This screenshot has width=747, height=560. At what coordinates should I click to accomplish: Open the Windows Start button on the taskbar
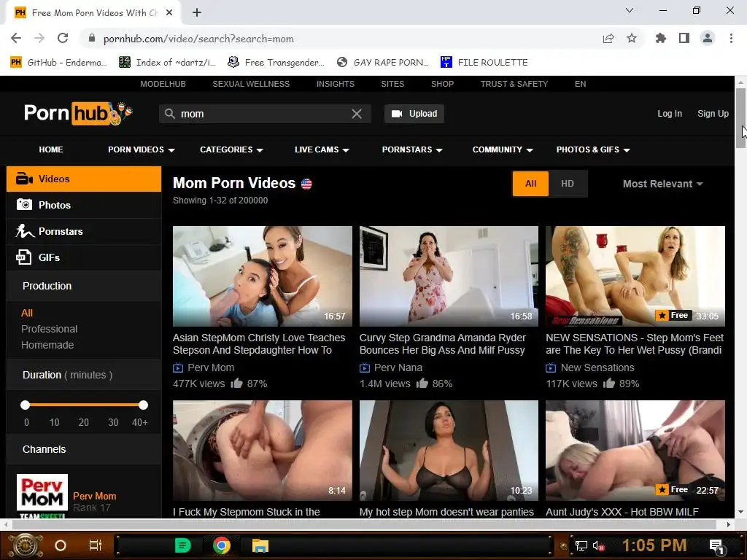26,545
